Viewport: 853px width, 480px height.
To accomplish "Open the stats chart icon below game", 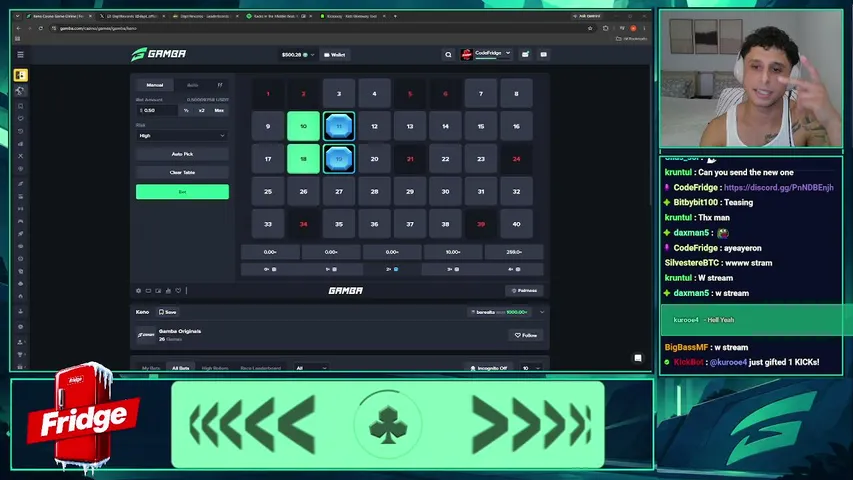I will click(168, 291).
